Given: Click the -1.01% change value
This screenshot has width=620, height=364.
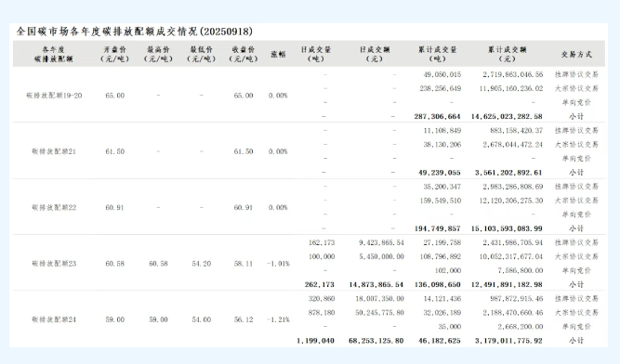Looking at the screenshot, I should click(278, 264).
